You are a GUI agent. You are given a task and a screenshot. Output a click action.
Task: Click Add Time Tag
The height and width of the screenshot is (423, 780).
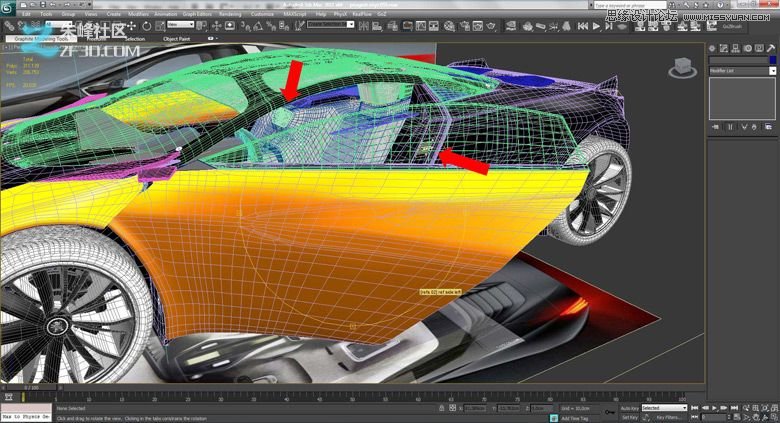pyautogui.click(x=575, y=419)
